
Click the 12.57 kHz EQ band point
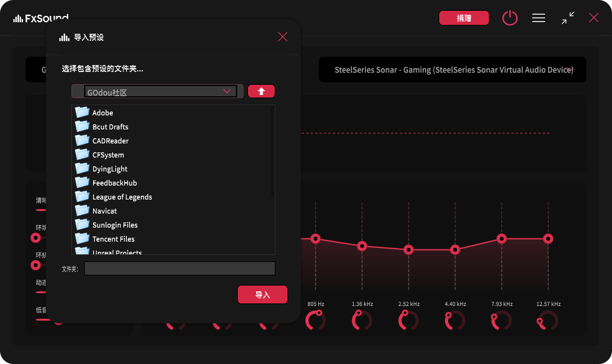548,238
